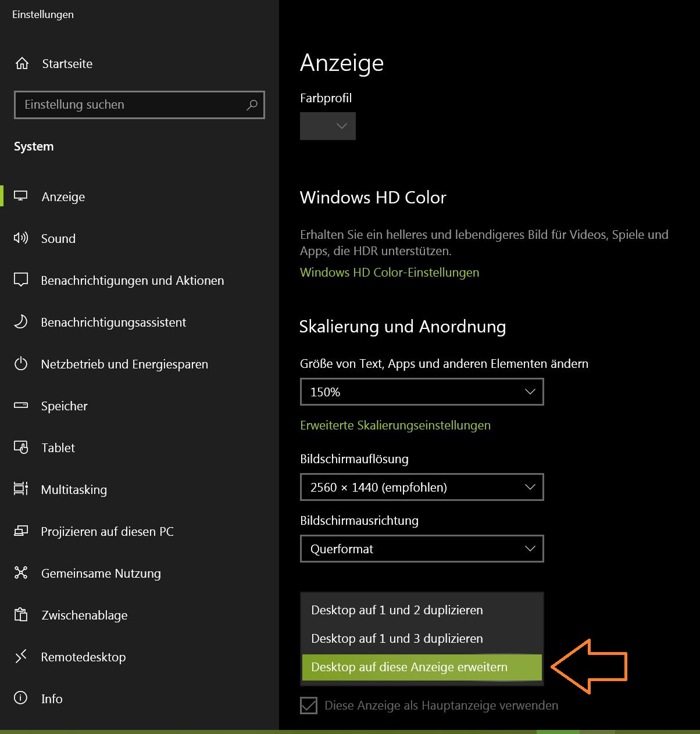This screenshot has height=734, width=700.
Task: Open the Bildschirmauflösung 2560 × 1440 dropdown
Action: point(422,487)
